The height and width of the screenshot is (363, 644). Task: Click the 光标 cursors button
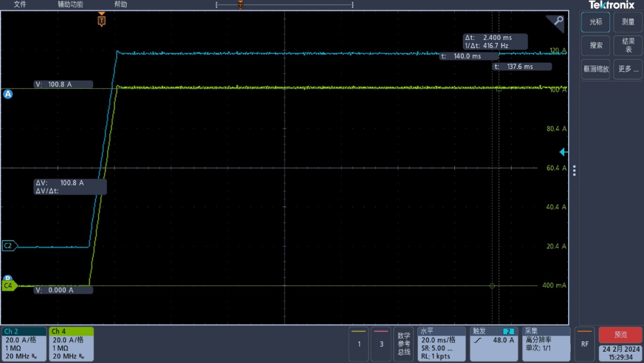[x=595, y=22]
